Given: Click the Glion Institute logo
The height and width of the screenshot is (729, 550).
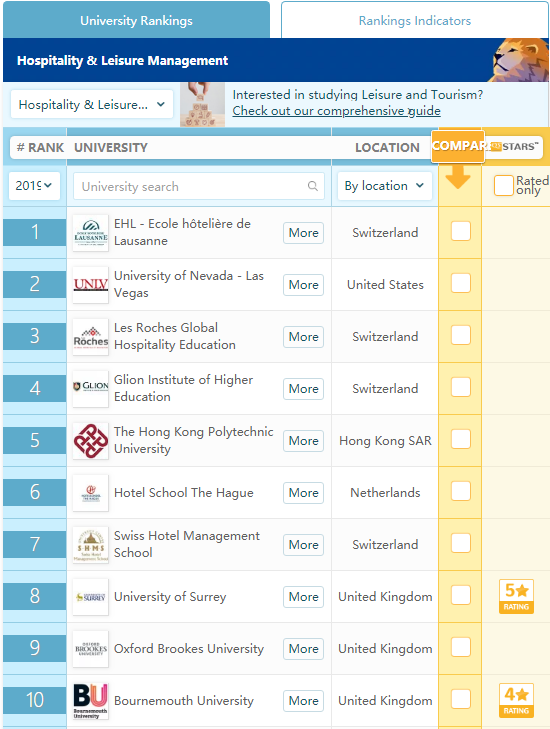Looking at the screenshot, I should (91, 389).
